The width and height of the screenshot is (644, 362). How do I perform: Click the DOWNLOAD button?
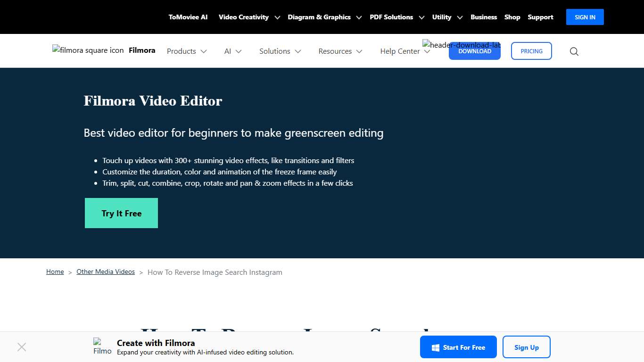point(475,51)
